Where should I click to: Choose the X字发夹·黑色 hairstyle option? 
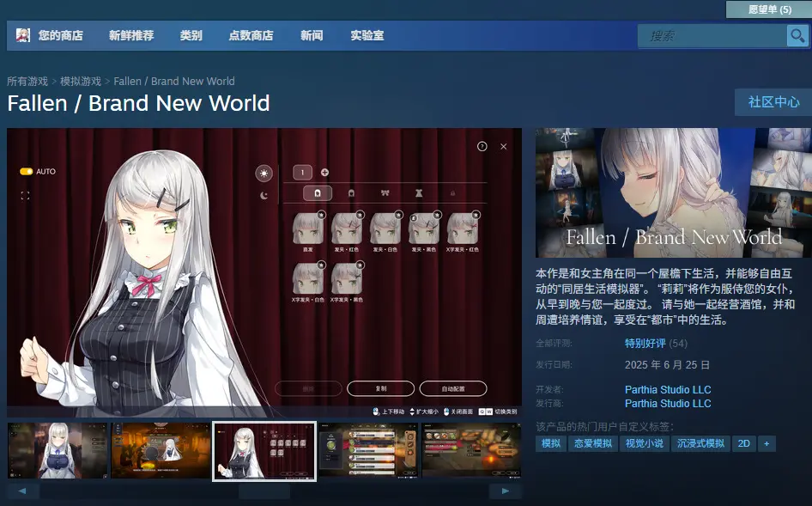coord(347,282)
